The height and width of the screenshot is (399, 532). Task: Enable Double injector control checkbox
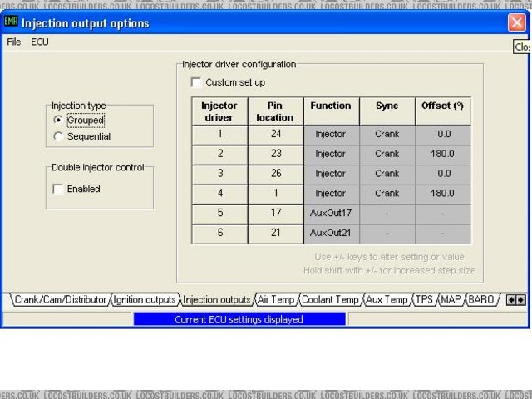pyautogui.click(x=58, y=189)
